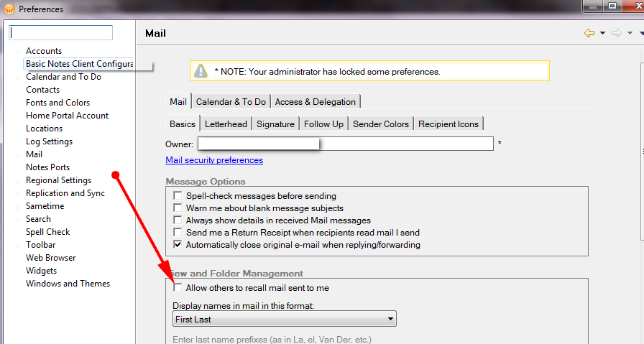Image resolution: width=644 pixels, height=344 pixels.
Task: Uncheck automatically close original e-mail option
Action: [178, 245]
